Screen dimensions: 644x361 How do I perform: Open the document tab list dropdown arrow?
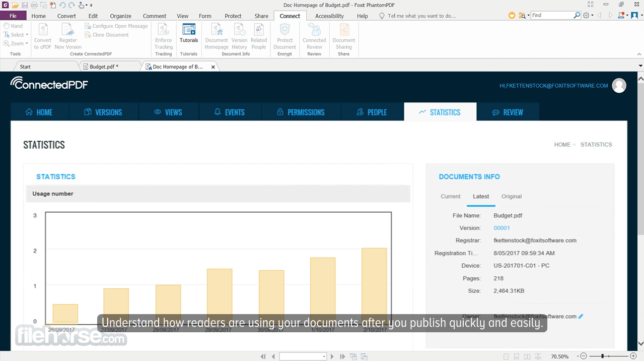point(640,66)
